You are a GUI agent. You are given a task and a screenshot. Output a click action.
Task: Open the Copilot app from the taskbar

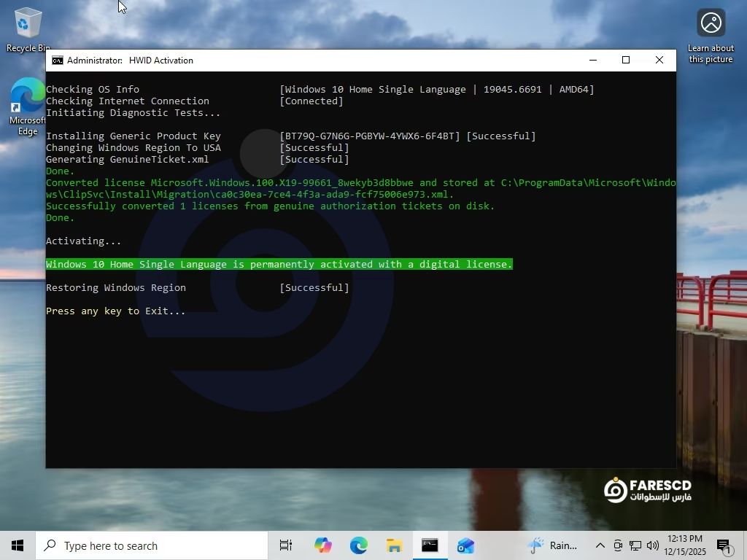pos(322,545)
